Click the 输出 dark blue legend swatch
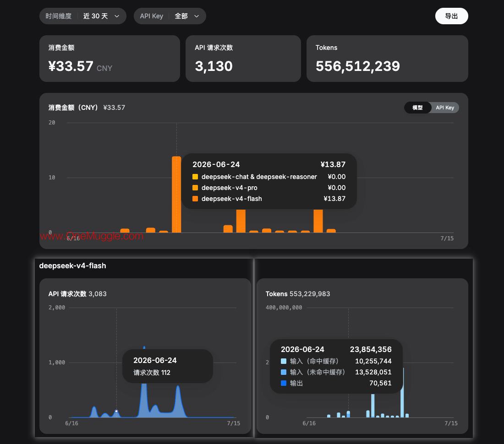Screen dimensions: 504x444 (284, 383)
